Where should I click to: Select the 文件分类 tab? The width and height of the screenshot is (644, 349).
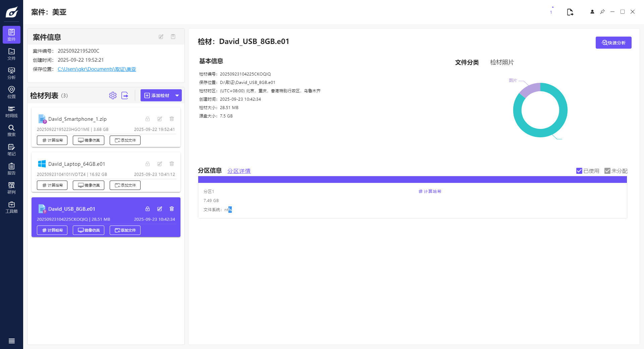[x=467, y=62]
